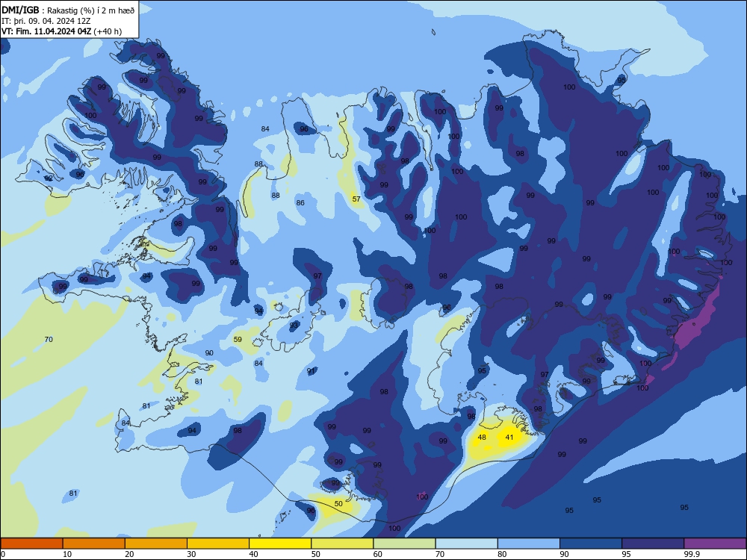This screenshot has width=747, height=560.
Task: Click the legend tick label "30"
Action: pyautogui.click(x=191, y=554)
